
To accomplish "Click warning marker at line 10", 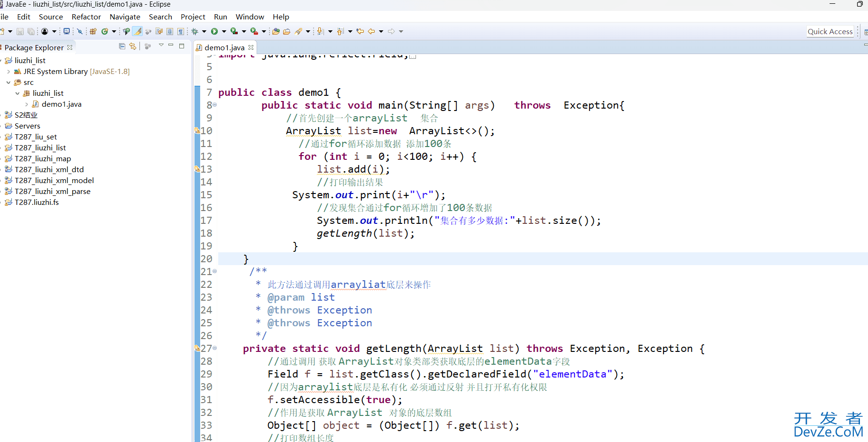I will [197, 130].
